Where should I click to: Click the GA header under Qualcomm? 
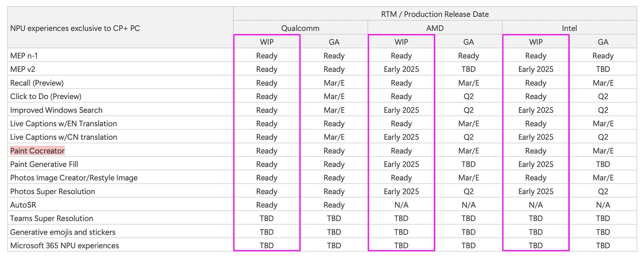tap(334, 42)
